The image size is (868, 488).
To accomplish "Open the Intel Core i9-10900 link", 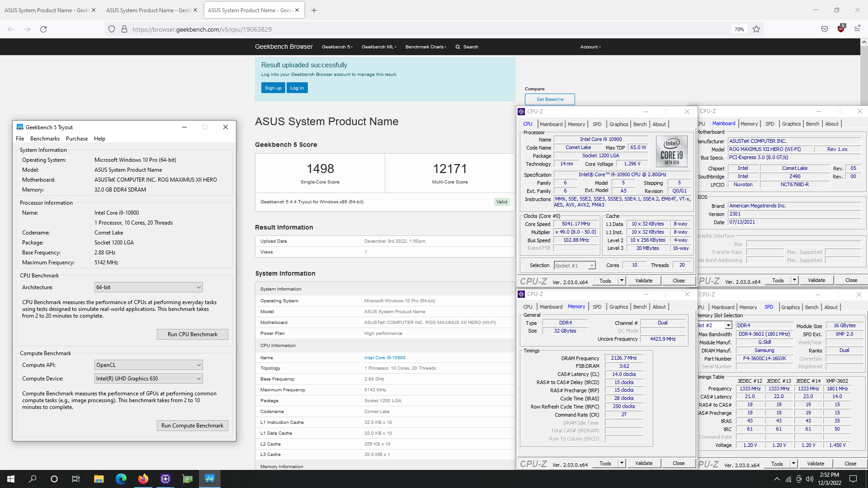I will point(385,358).
